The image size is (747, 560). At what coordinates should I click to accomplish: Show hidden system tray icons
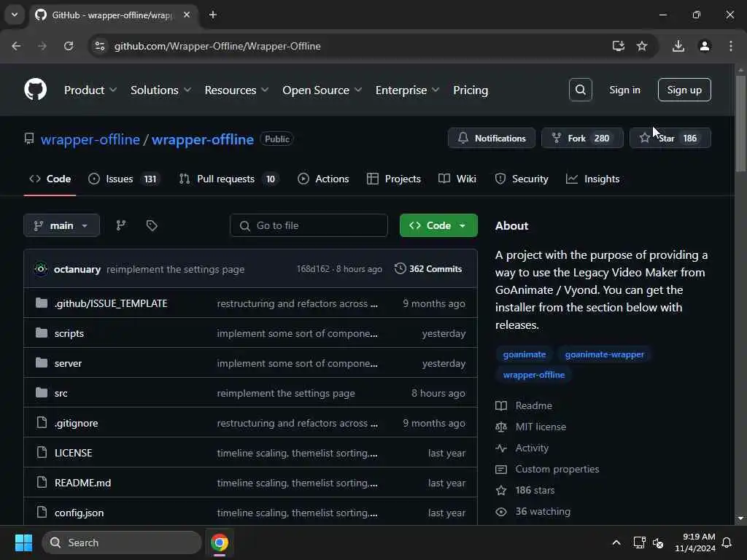[x=616, y=542]
